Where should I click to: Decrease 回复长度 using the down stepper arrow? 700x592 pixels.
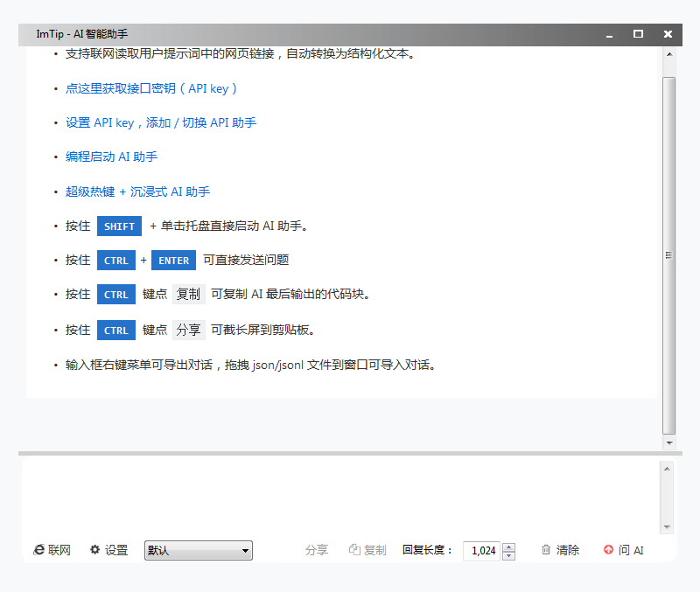508,554
